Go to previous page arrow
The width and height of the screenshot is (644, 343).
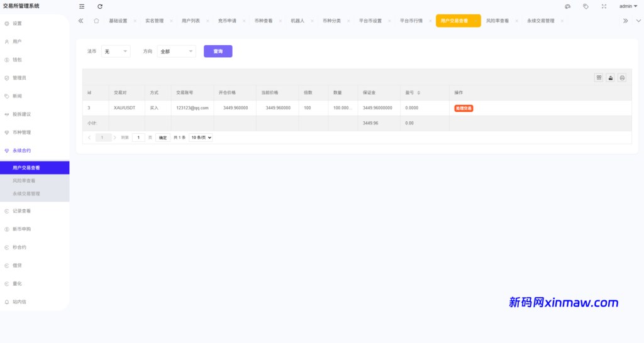(89, 138)
